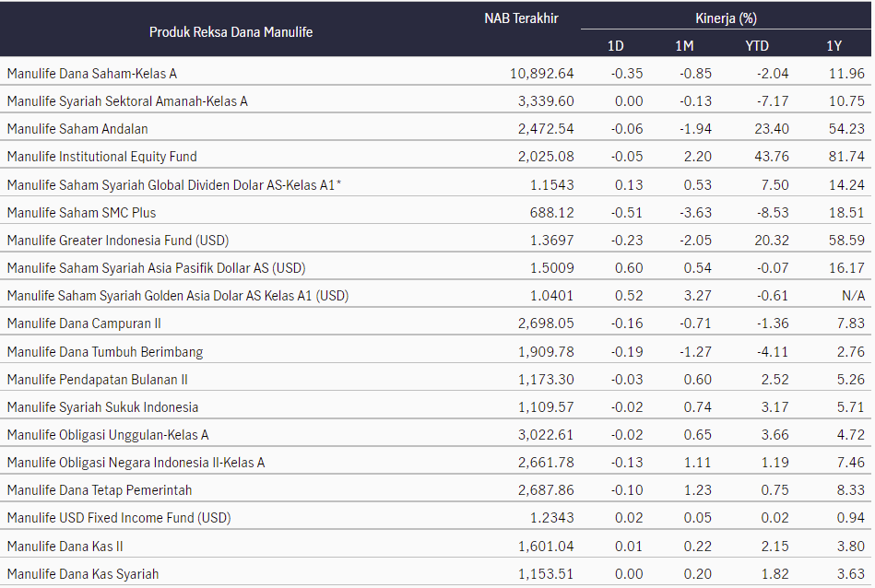Image resolution: width=875 pixels, height=588 pixels.
Task: Click YTD value -8.53
Action: pos(773,213)
